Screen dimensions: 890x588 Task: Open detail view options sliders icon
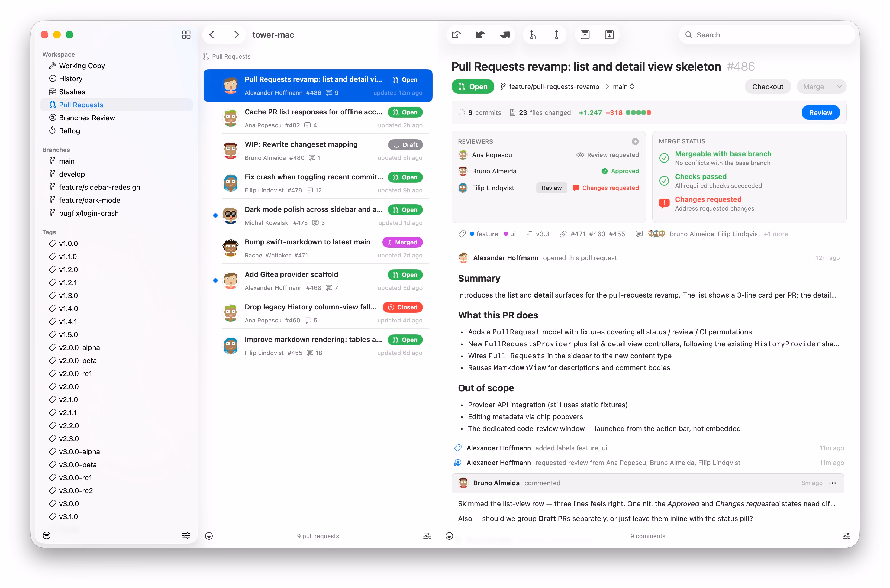pyautogui.click(x=846, y=536)
